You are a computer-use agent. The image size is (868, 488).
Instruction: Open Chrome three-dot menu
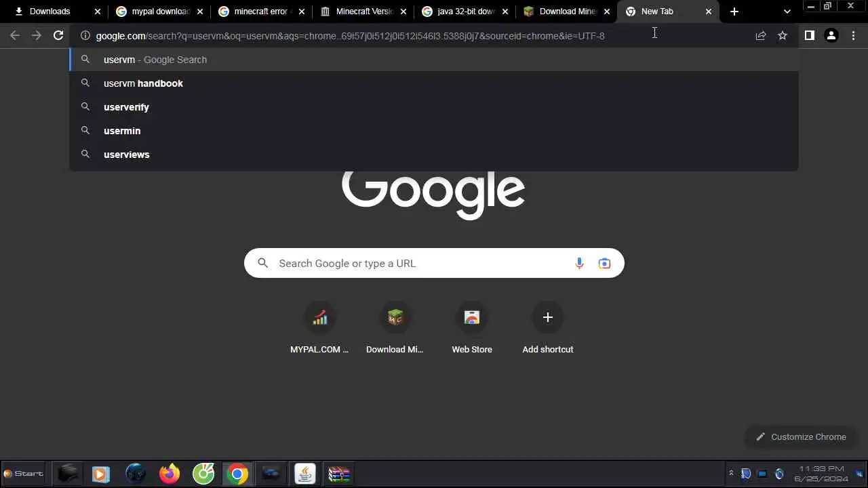(854, 35)
